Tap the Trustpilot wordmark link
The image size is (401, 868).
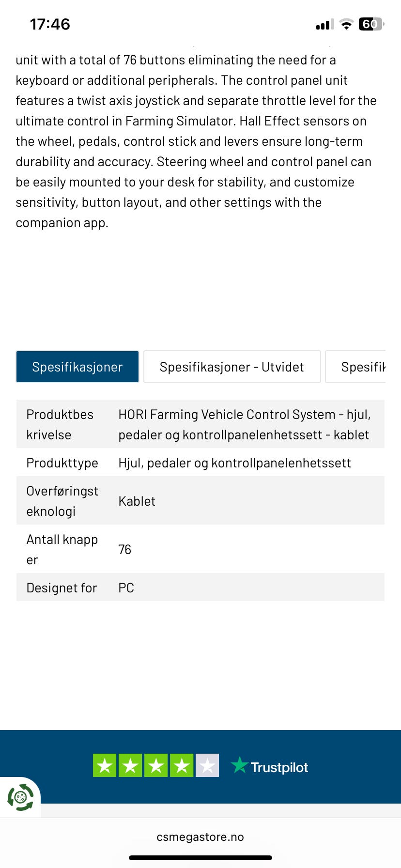tap(279, 767)
